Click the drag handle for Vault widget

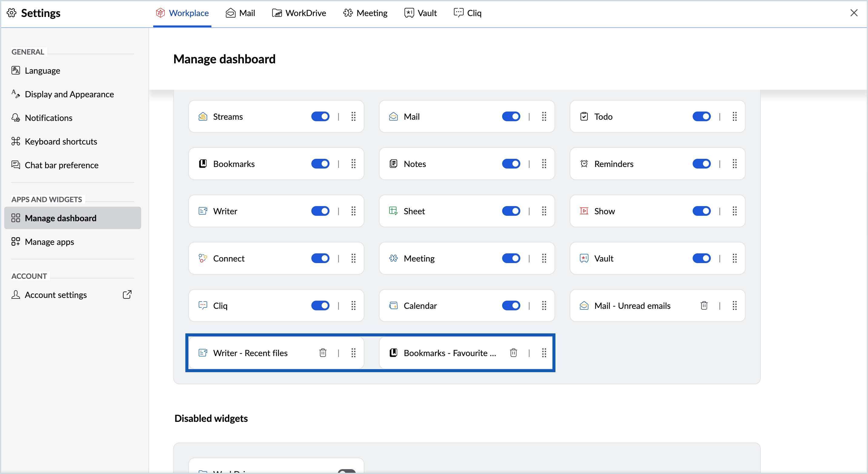(x=734, y=258)
